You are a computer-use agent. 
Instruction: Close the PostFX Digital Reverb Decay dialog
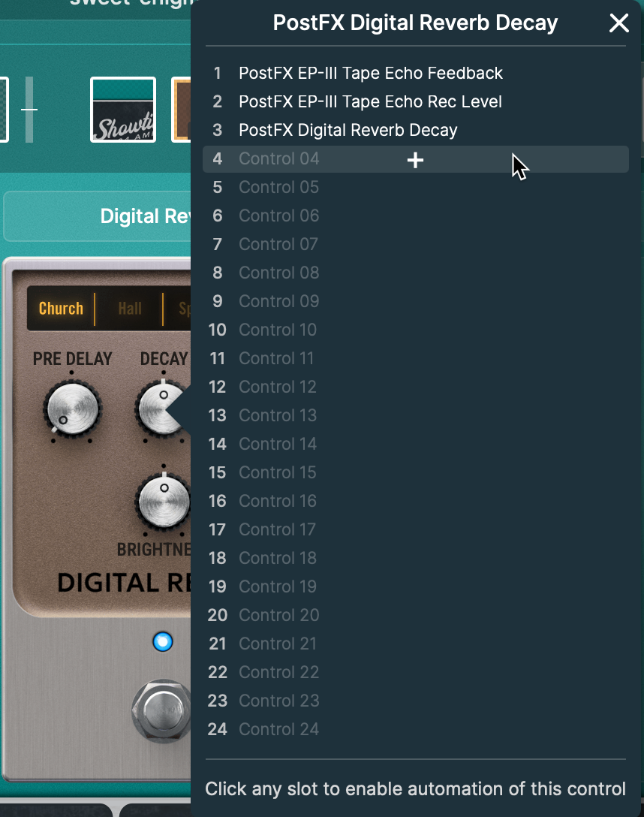(618, 23)
